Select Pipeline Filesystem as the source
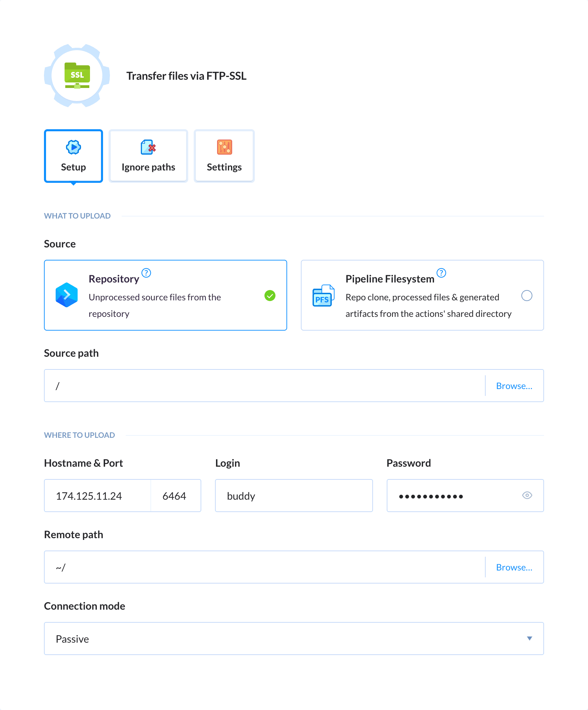The height and width of the screenshot is (710, 588). (x=528, y=296)
